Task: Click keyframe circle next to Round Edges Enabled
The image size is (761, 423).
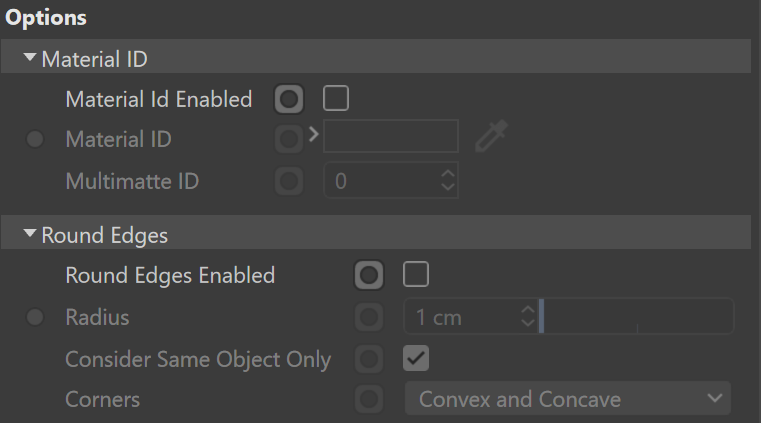Action: click(x=369, y=275)
